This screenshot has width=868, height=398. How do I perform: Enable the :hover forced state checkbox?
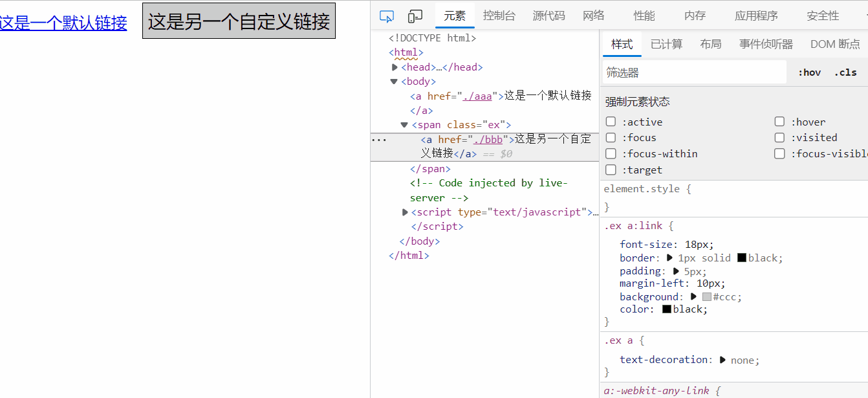(779, 122)
